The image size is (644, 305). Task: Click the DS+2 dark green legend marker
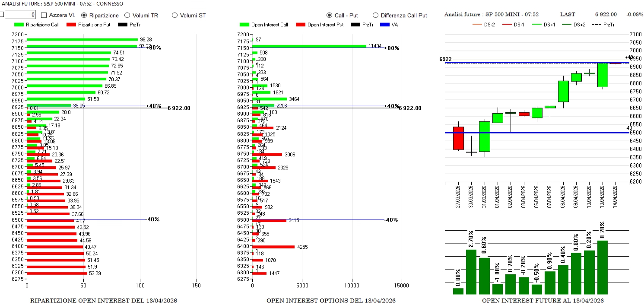(x=567, y=25)
